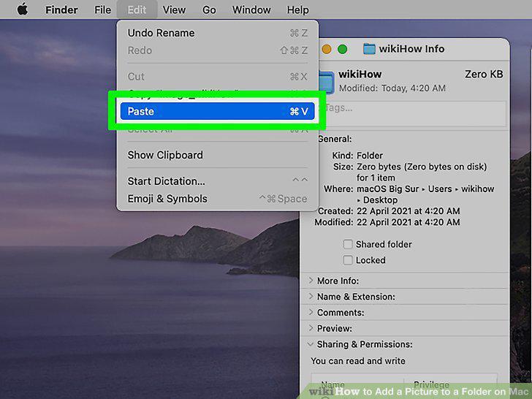Open the Help menu
532x399 pixels.
pos(298,9)
